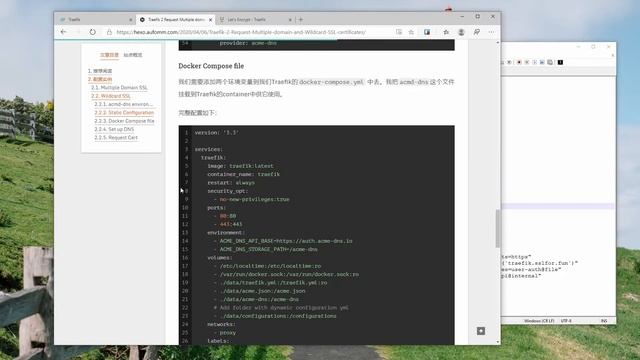
Task: View site security lock info
Action: point(109,32)
